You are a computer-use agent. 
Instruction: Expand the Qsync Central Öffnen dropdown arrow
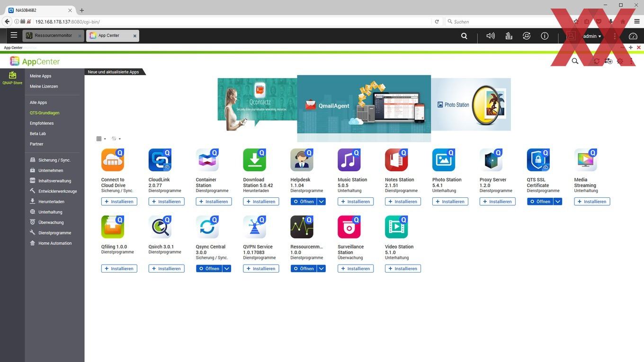click(x=227, y=269)
